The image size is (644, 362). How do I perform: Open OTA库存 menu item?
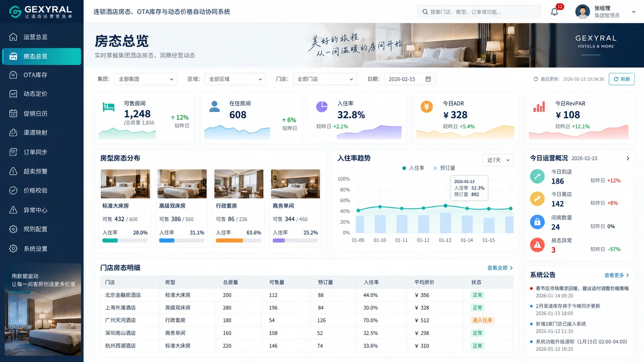[x=42, y=75]
